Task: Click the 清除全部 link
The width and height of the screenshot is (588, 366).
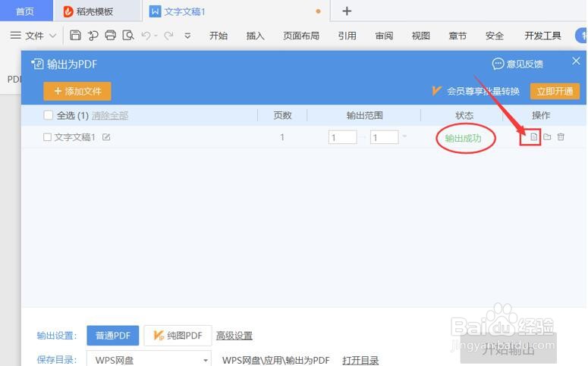Action: [x=110, y=115]
